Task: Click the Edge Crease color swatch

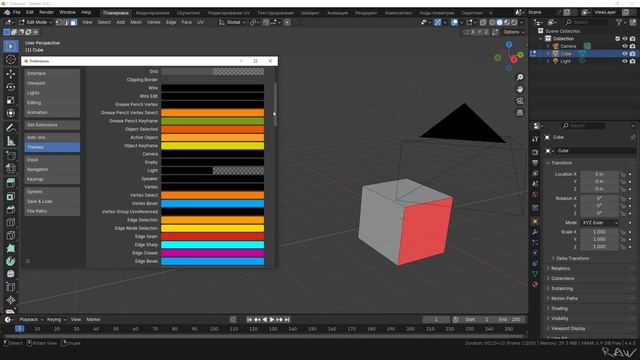Action: coord(212,253)
